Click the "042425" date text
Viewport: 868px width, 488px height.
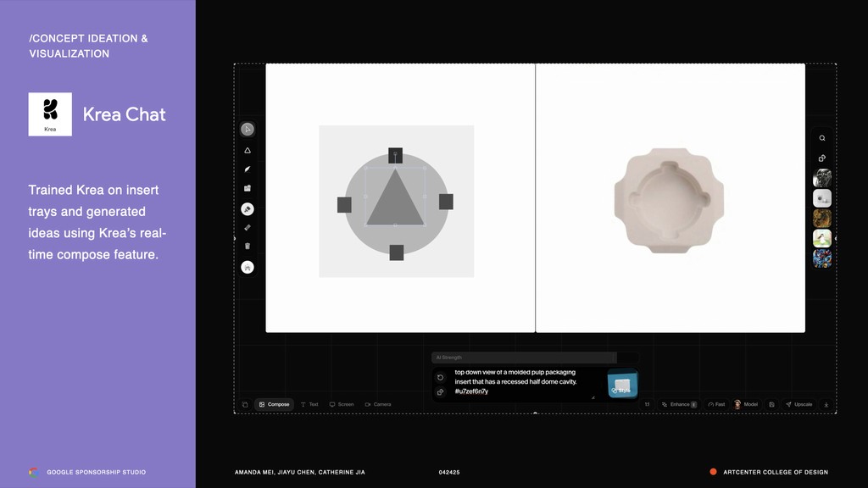(x=449, y=472)
